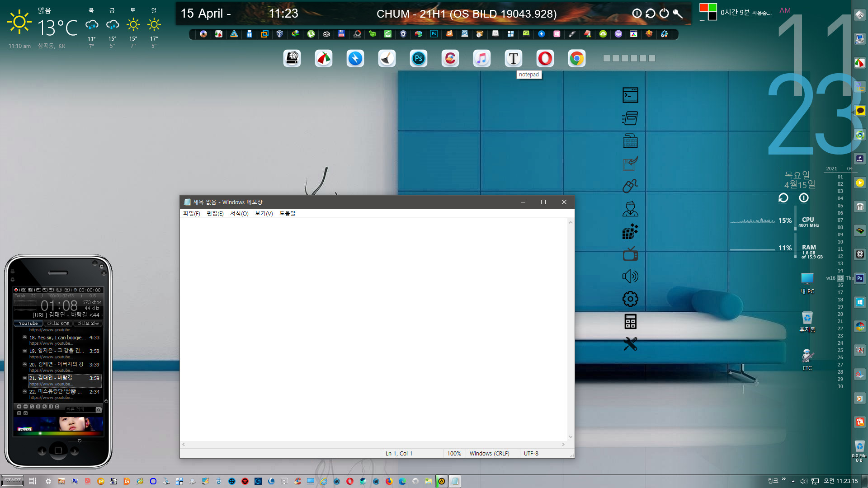
Task: Open the gear settings icon on blue panel
Action: pos(630,299)
